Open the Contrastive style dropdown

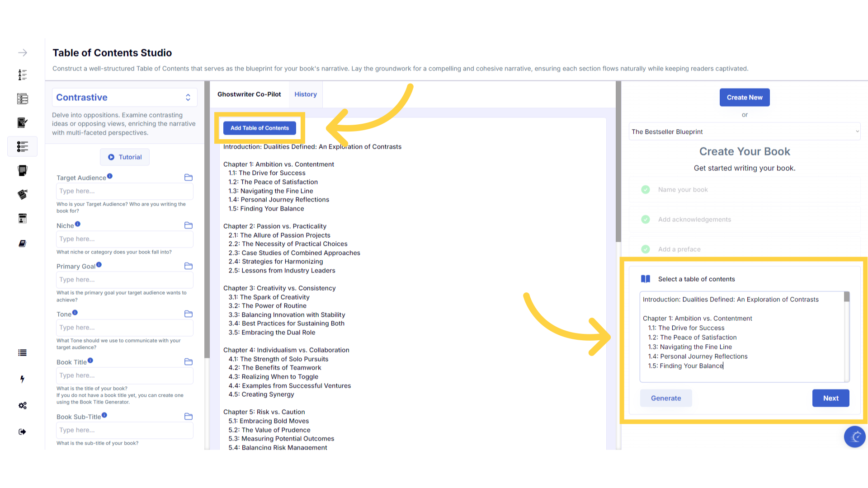[x=124, y=98]
